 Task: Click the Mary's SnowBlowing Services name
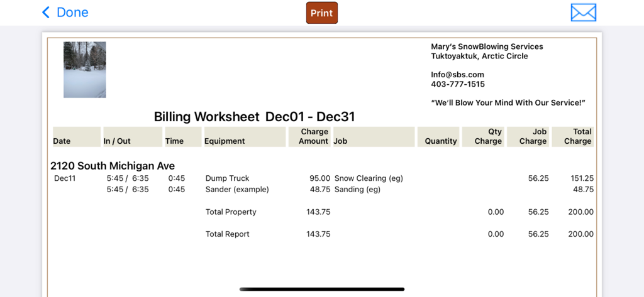coord(487,46)
